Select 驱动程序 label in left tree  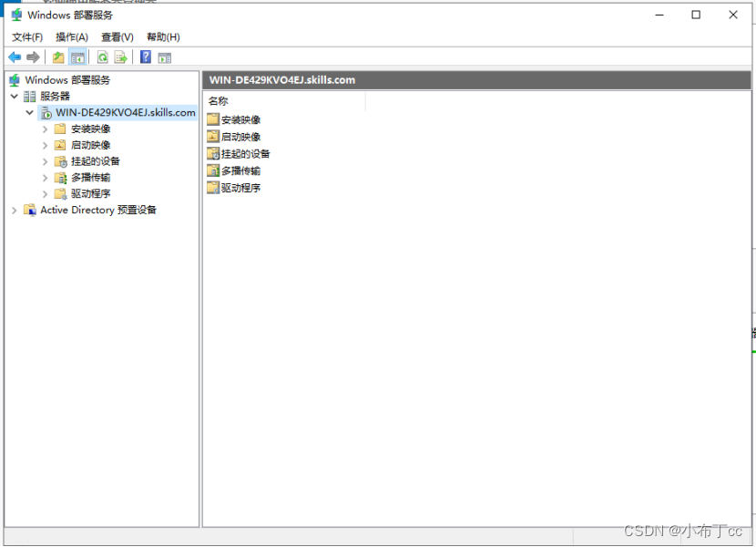(x=91, y=193)
